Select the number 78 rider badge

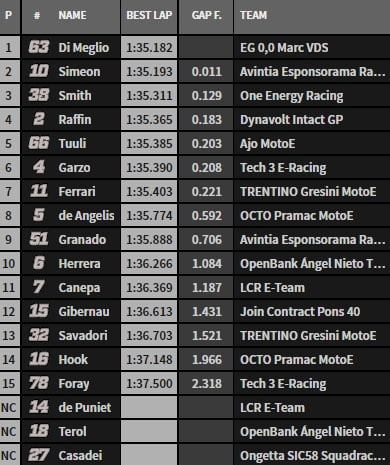39,383
